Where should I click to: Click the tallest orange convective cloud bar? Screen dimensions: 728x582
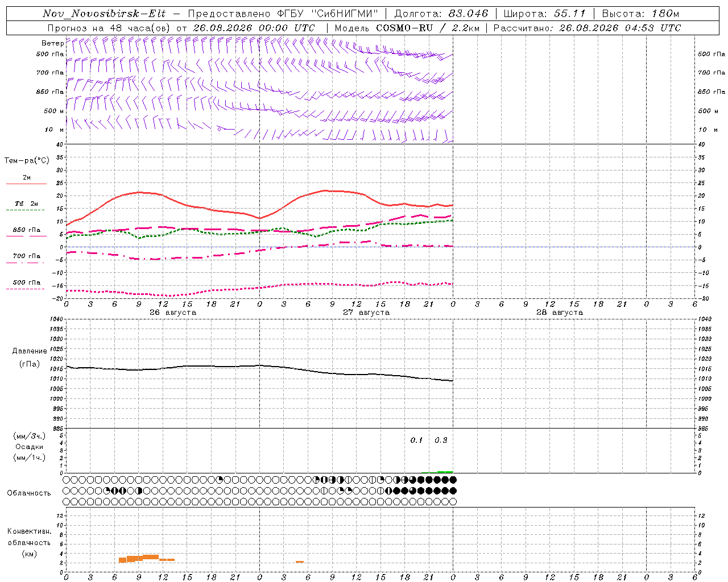pyautogui.click(x=151, y=557)
